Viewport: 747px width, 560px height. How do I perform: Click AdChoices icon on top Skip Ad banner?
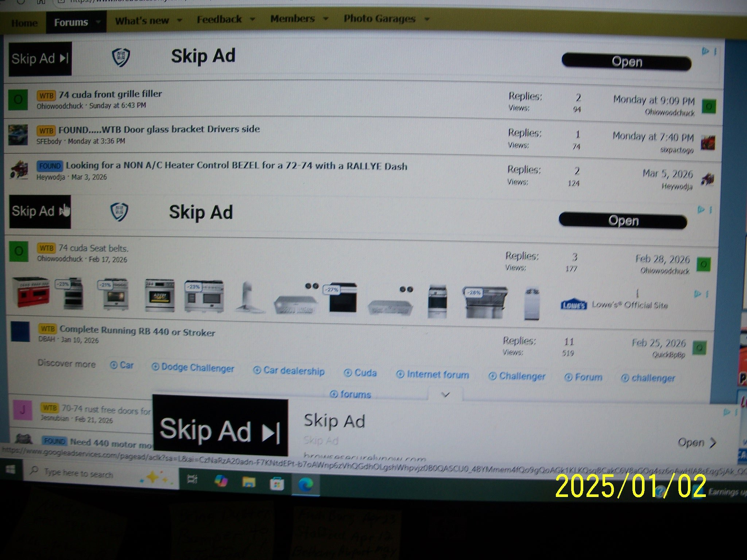705,51
